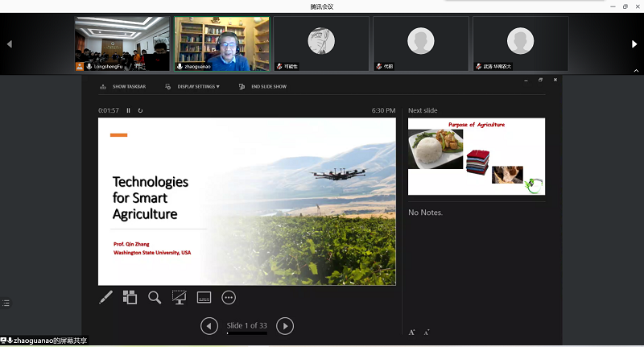644x347 pixels.
Task: Go to the previous slide arrow
Action: click(x=209, y=325)
